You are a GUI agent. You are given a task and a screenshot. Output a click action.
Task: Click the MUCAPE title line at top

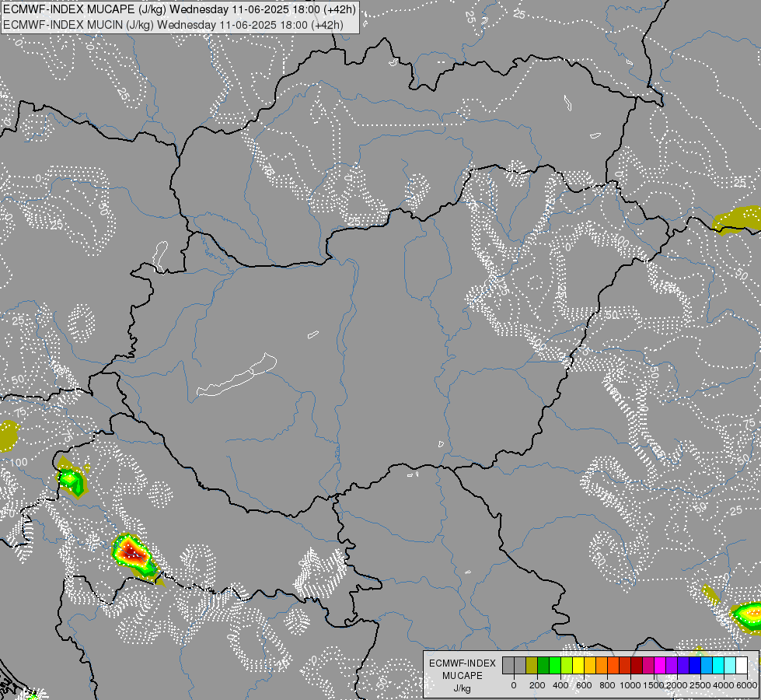coord(179,9)
